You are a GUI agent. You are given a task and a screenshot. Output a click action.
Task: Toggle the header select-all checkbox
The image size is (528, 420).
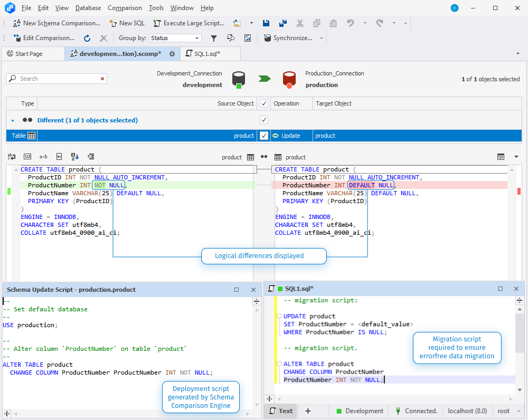pyautogui.click(x=264, y=103)
